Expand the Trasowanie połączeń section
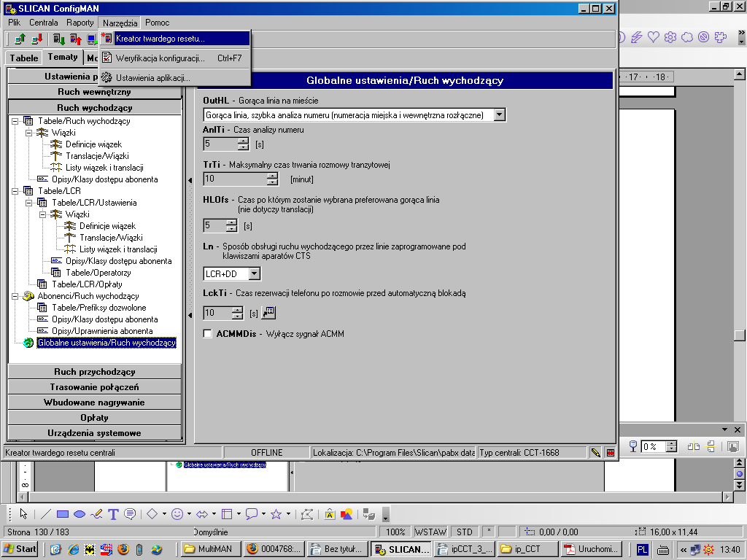Screen dimensions: 747x560 coord(94,387)
